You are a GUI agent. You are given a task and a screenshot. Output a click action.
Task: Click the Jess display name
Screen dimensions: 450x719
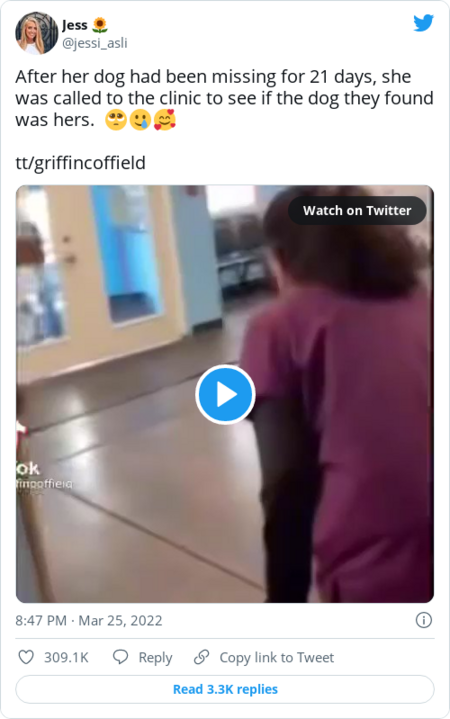[75, 25]
